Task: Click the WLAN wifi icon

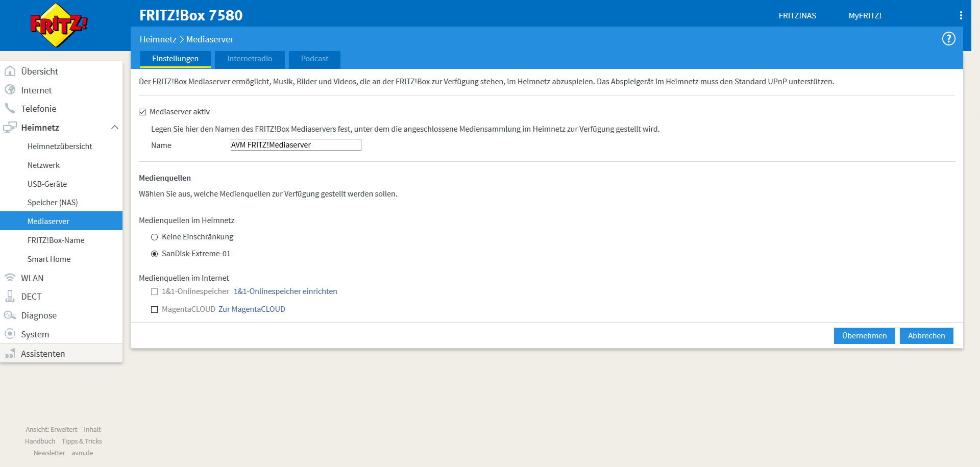Action: pyautogui.click(x=10, y=278)
